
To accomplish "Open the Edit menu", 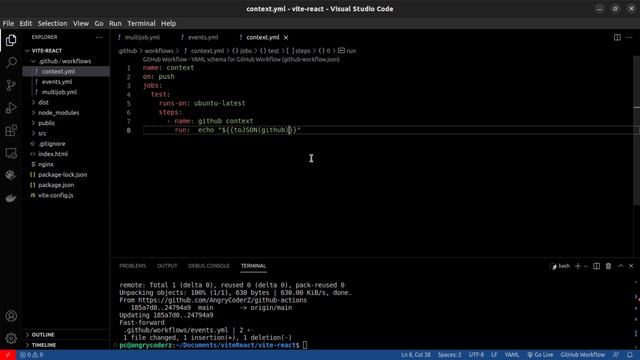I will [x=25, y=23].
